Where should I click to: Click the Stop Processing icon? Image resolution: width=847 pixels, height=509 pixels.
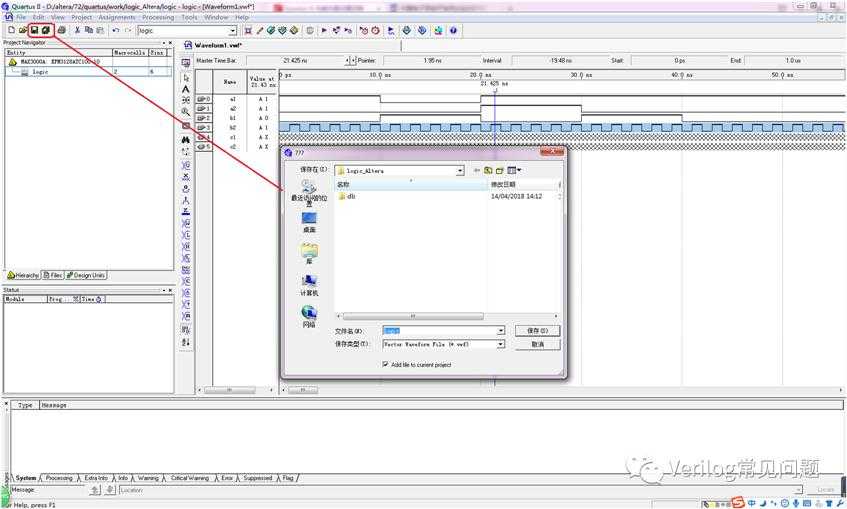pyautogui.click(x=310, y=31)
